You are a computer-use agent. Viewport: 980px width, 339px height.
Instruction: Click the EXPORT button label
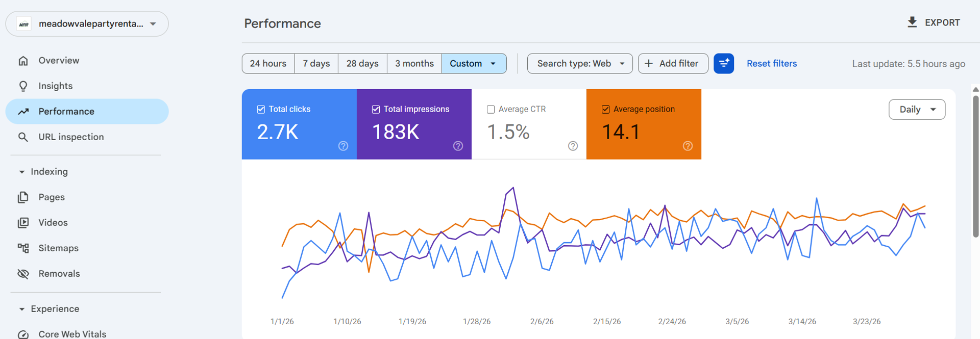pyautogui.click(x=942, y=22)
